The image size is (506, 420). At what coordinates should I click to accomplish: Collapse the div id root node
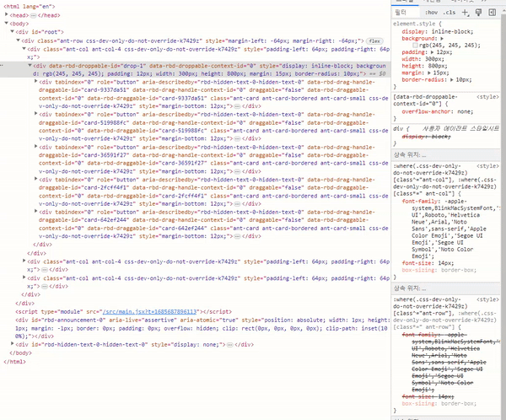13,32
